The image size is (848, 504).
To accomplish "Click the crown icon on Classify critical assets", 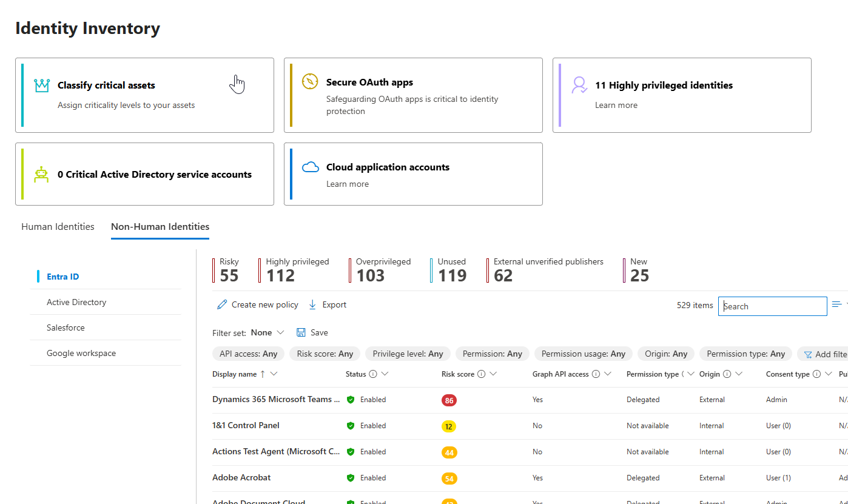I will (41, 86).
